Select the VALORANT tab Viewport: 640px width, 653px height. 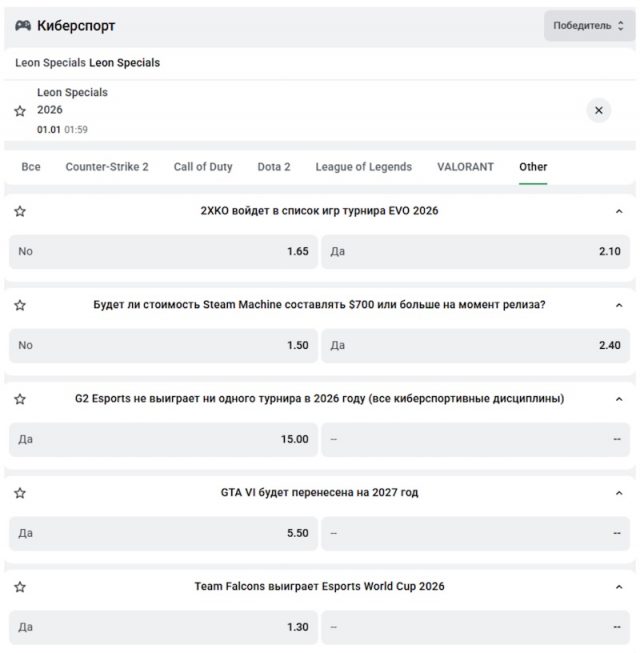465,167
